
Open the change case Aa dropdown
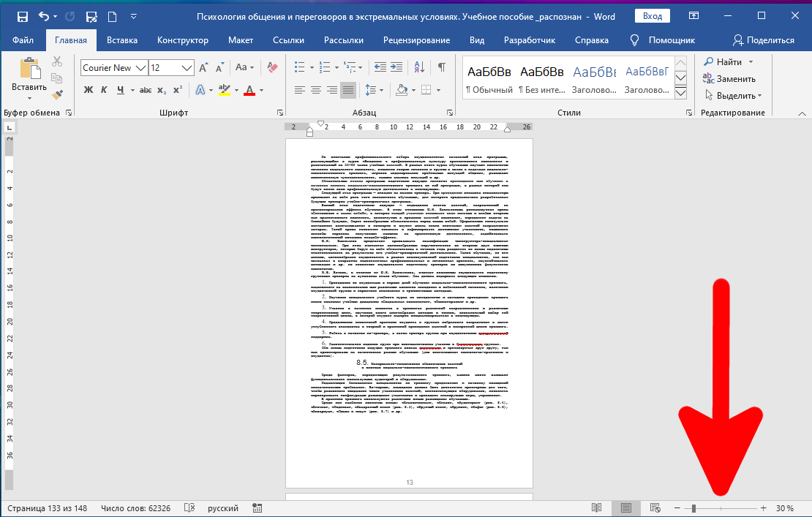coord(244,67)
